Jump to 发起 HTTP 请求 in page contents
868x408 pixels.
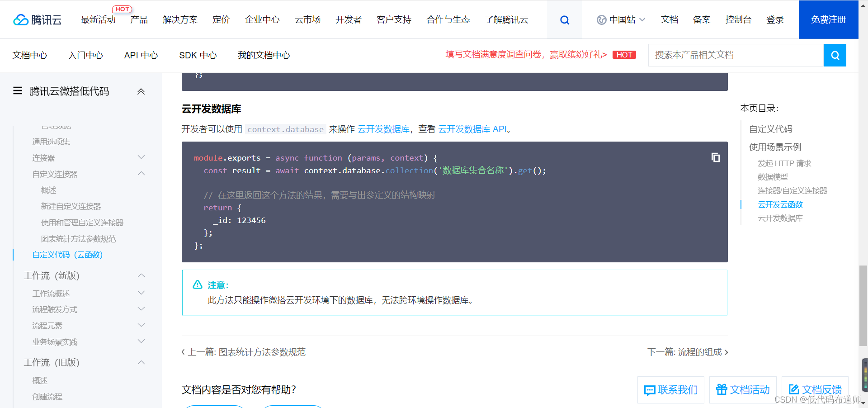point(784,163)
